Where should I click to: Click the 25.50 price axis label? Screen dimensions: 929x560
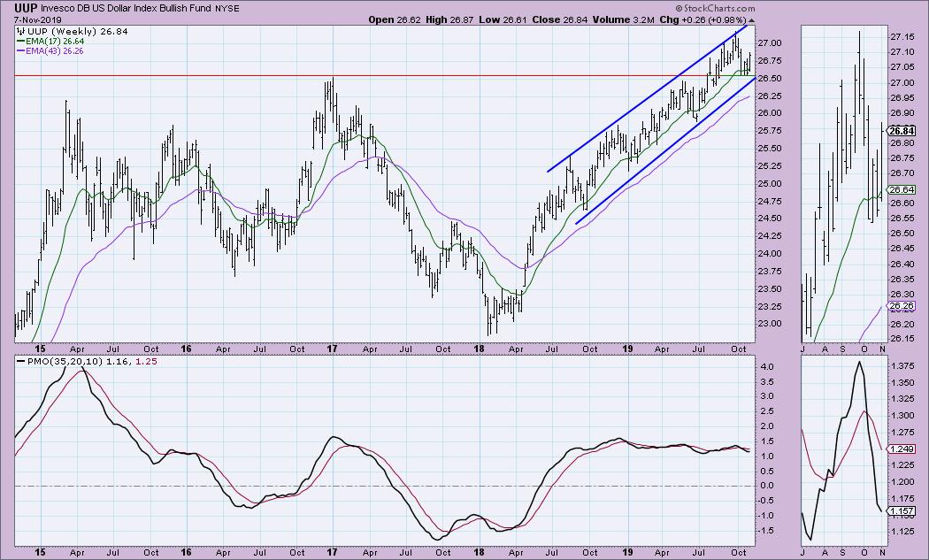(769, 148)
